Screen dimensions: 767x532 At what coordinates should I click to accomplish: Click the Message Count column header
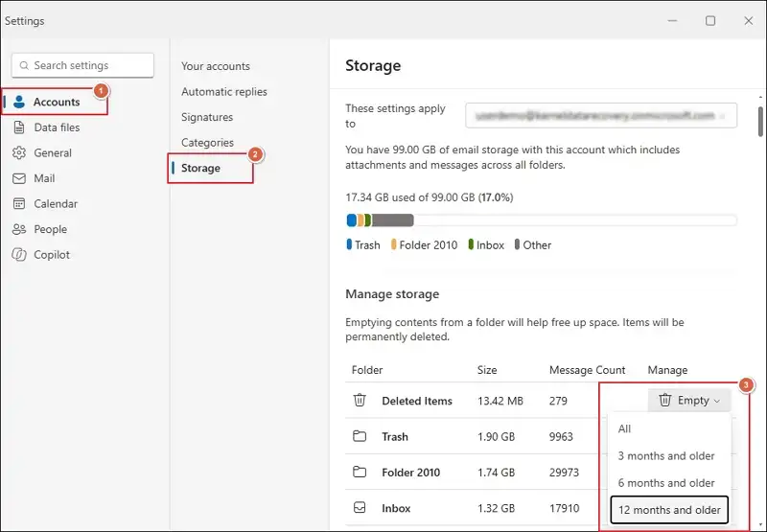587,370
